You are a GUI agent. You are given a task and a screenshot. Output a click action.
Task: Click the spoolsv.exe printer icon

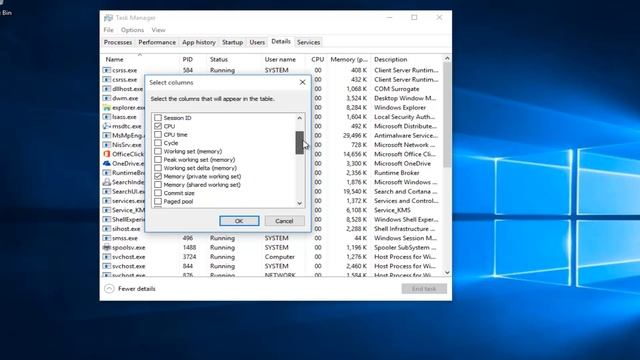click(x=107, y=247)
